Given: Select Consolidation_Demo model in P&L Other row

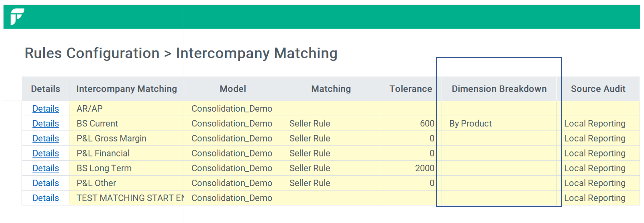Looking at the screenshot, I should point(233,183).
